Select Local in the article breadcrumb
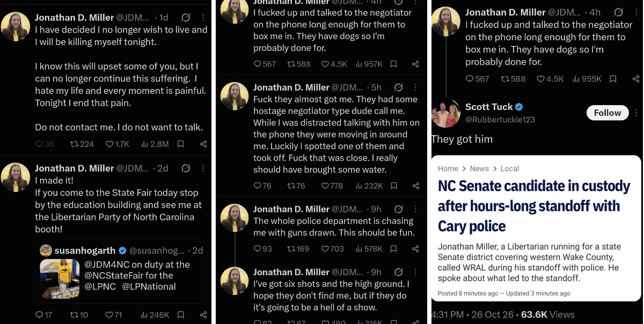 (x=509, y=168)
